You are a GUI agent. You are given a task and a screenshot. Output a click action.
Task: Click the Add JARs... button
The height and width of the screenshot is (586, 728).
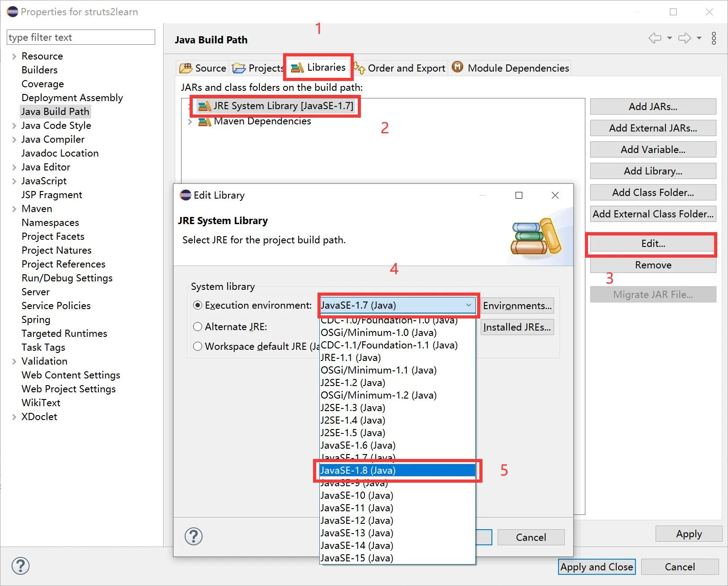pyautogui.click(x=653, y=106)
